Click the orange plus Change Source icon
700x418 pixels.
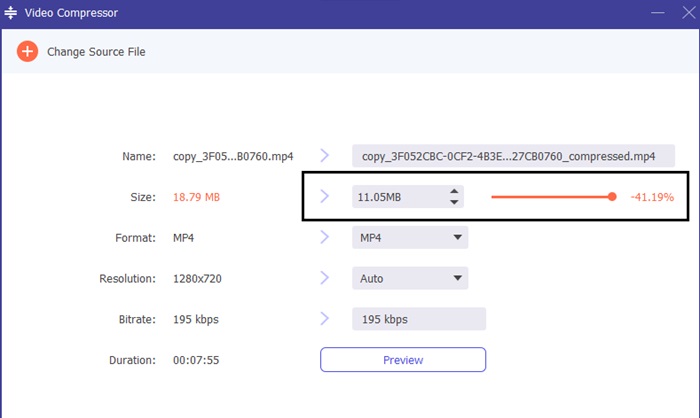27,51
